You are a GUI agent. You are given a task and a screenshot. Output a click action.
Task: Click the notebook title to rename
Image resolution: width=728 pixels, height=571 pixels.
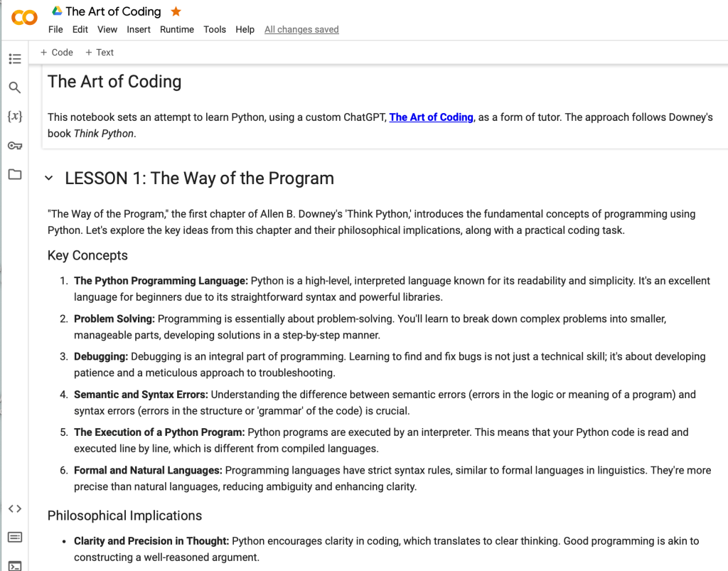pyautogui.click(x=113, y=11)
